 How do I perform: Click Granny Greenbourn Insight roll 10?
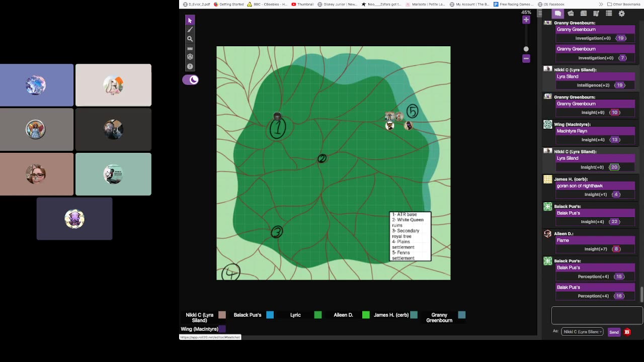(x=614, y=113)
